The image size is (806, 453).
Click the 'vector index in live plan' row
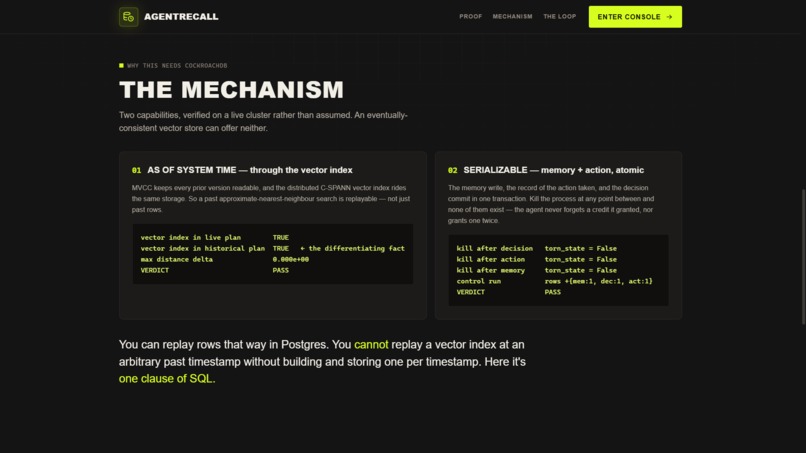272,238
